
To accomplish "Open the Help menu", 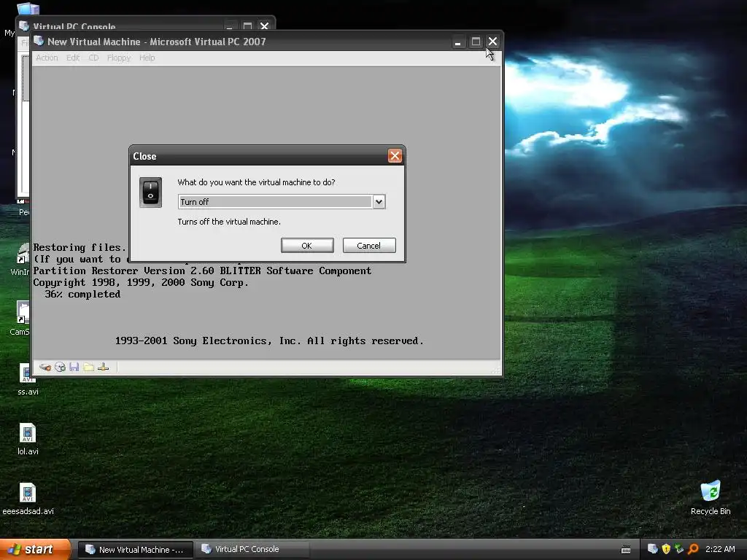I will coord(147,58).
